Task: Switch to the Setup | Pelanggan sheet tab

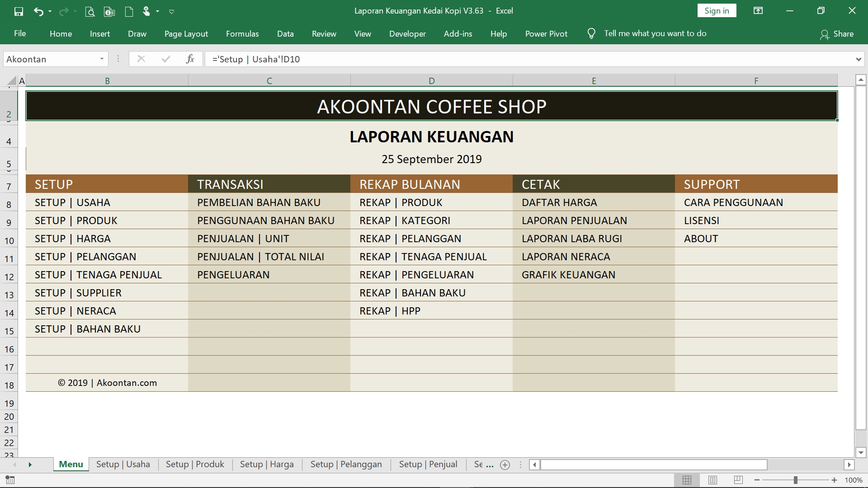Action: [346, 464]
